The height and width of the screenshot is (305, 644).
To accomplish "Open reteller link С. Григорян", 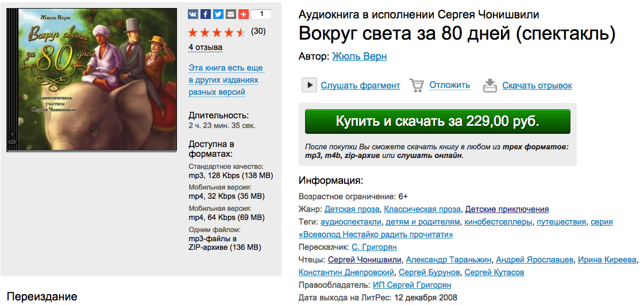I will (374, 248).
